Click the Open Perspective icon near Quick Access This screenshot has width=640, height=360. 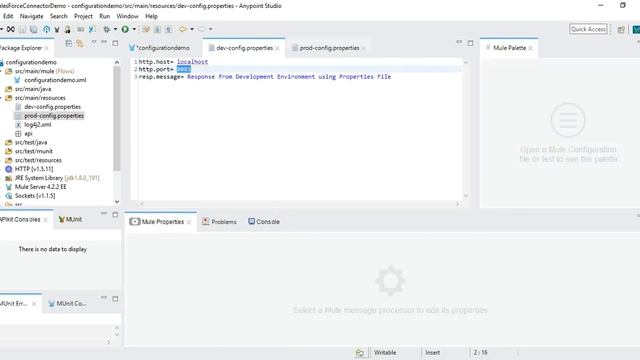[x=621, y=29]
